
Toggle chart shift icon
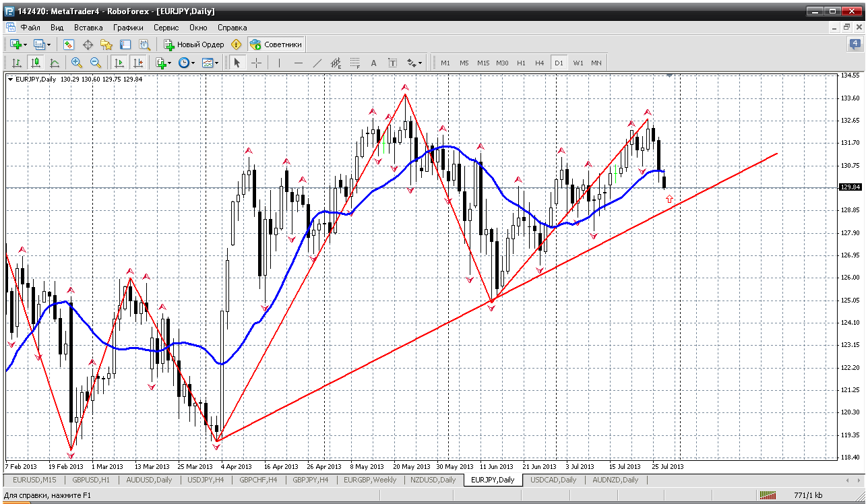138,63
